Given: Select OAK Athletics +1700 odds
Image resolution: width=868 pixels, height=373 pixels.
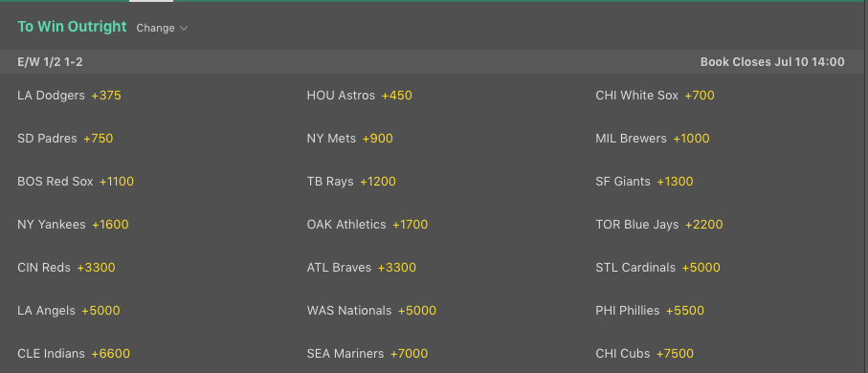Looking at the screenshot, I should pyautogui.click(x=367, y=224).
